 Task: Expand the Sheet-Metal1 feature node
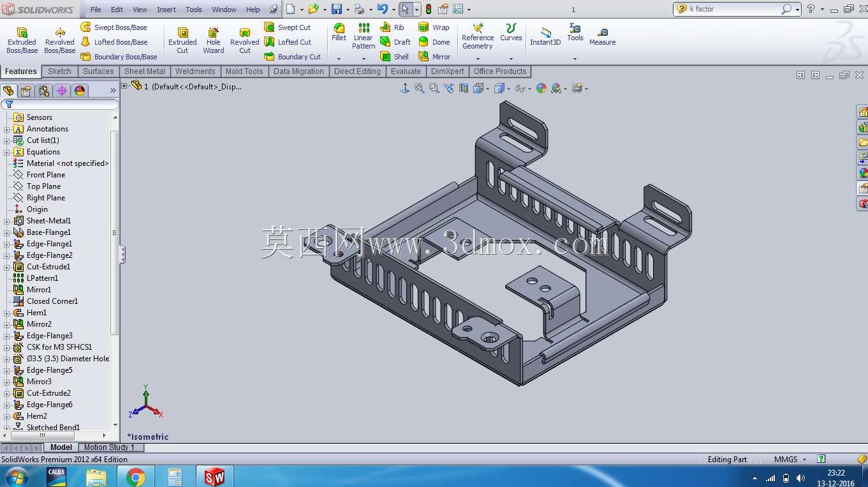click(7, 221)
